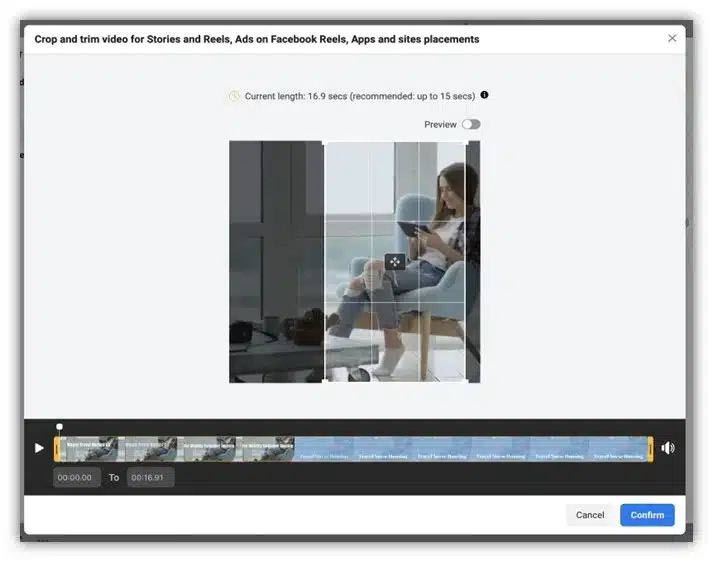Click the first timeline thumbnail frame
The image size is (713, 562).
tap(89, 449)
